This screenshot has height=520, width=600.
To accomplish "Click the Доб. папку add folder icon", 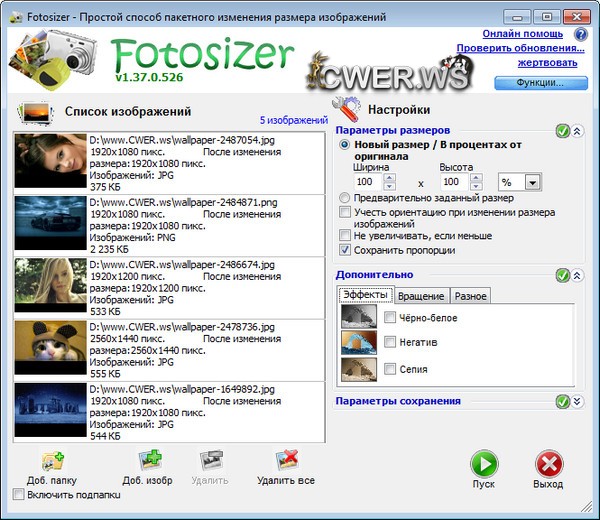I will pyautogui.click(x=53, y=461).
